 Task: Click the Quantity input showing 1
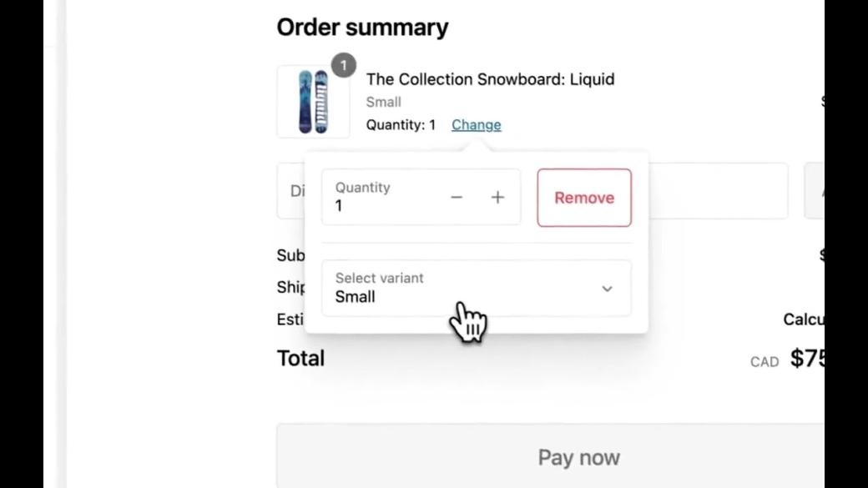376,205
